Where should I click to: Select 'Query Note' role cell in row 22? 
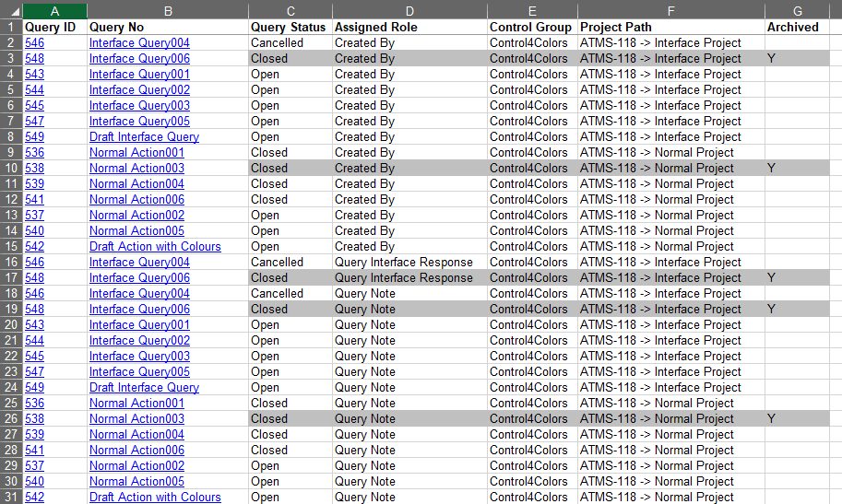click(x=409, y=356)
